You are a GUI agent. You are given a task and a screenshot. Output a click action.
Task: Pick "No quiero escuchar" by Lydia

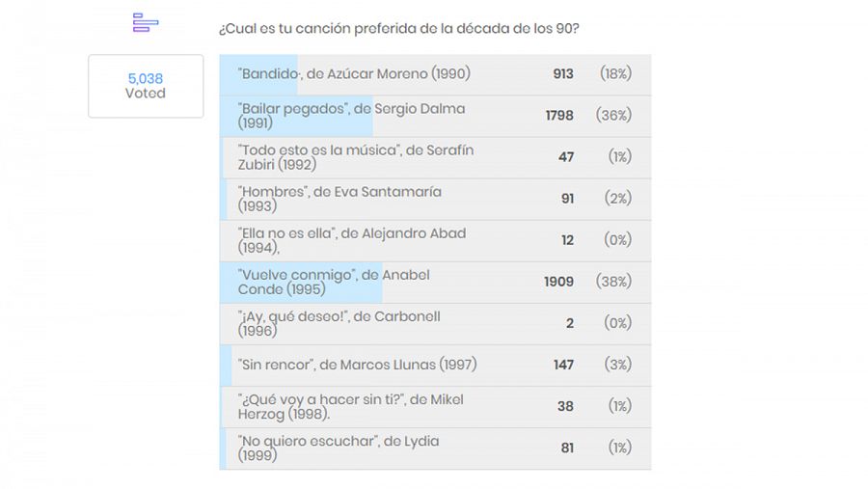(339, 448)
